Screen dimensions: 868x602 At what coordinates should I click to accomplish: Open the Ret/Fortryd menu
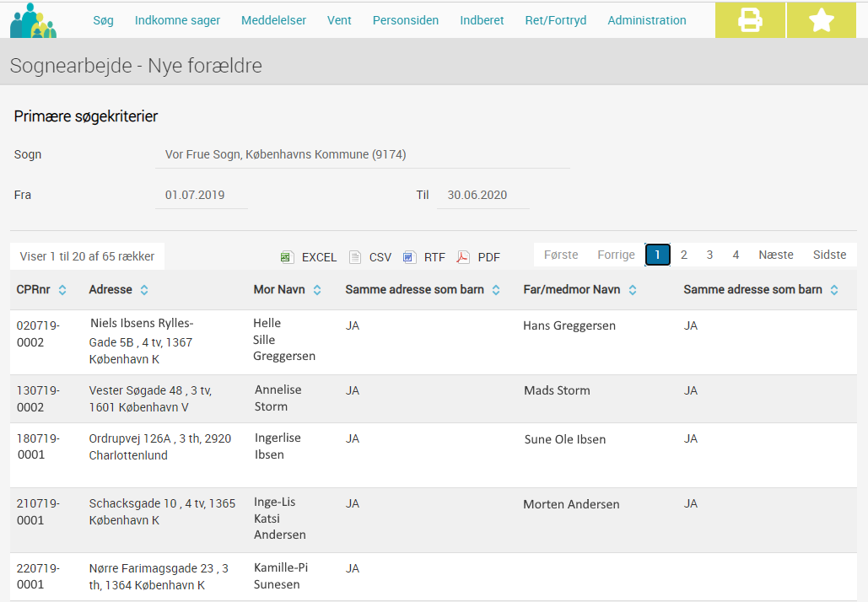coord(556,20)
